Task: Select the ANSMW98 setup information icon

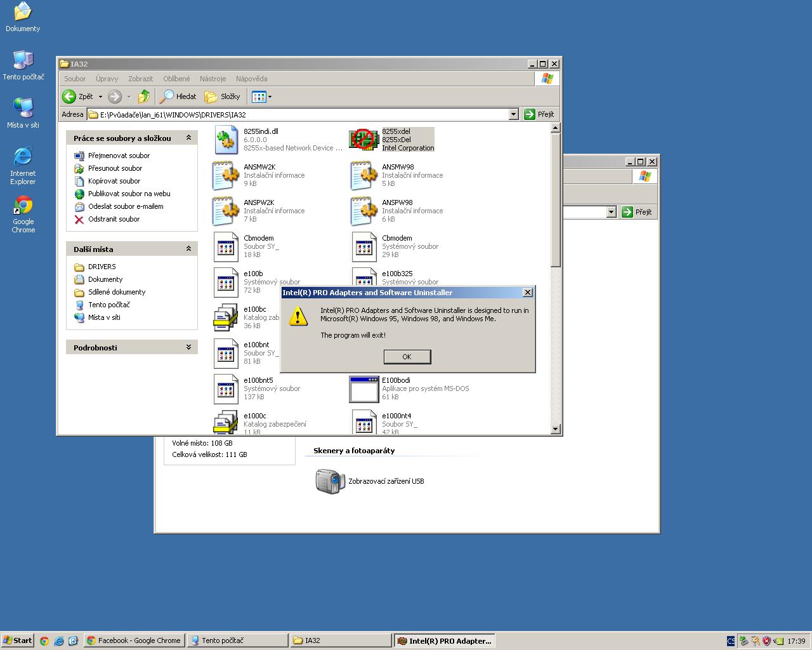Action: [363, 175]
